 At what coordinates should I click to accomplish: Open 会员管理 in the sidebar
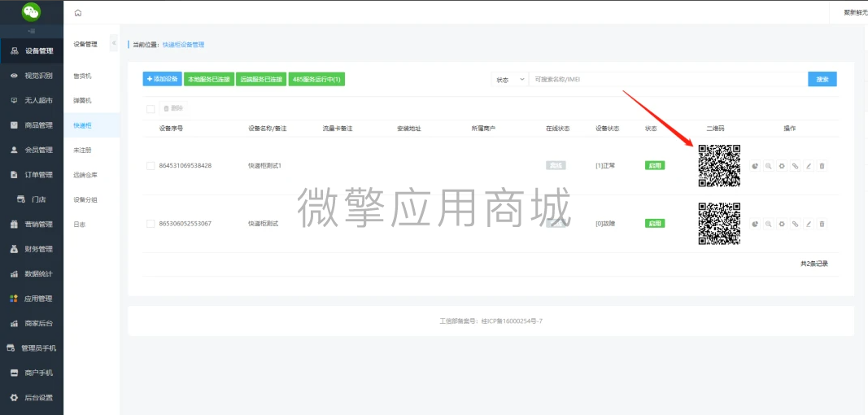pos(32,151)
